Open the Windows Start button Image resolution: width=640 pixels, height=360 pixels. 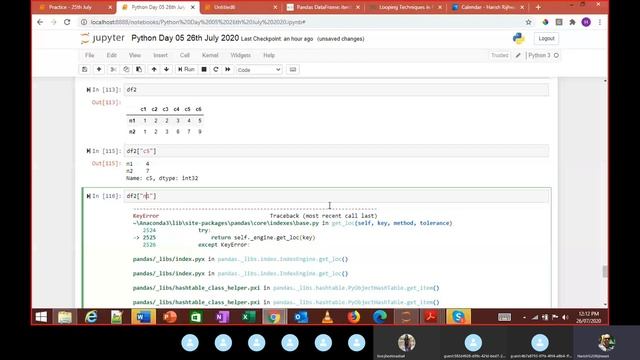coord(41,317)
